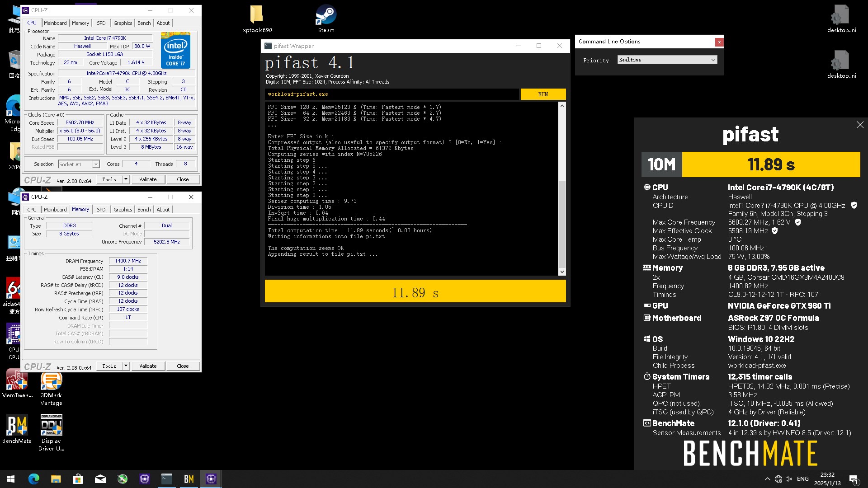Click the muted volume icon in the tray
Image resolution: width=868 pixels, height=488 pixels.
click(789, 479)
